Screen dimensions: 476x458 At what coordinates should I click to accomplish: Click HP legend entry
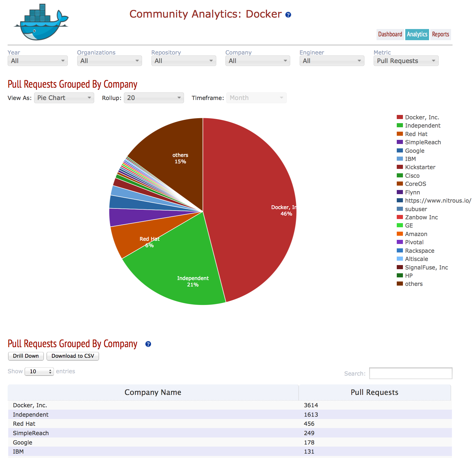(x=405, y=276)
